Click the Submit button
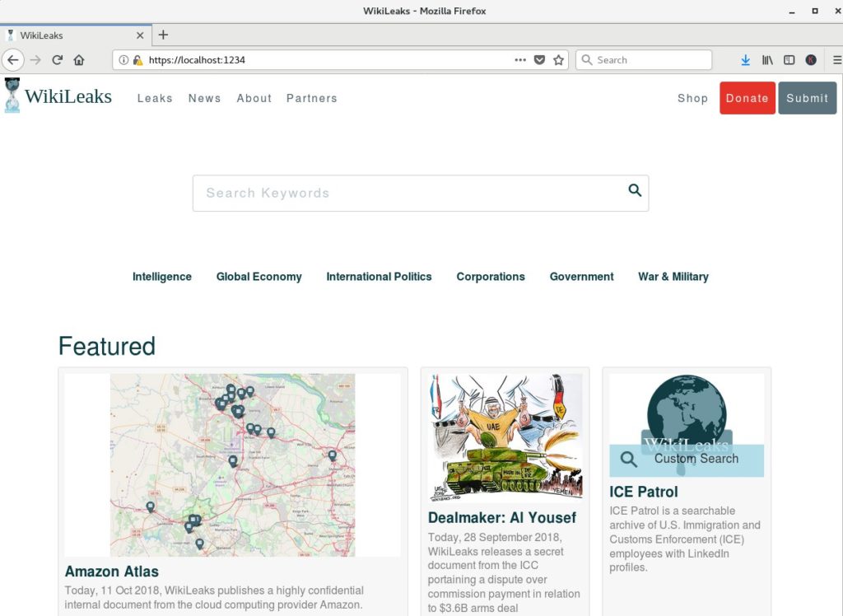The image size is (843, 616). coord(807,98)
